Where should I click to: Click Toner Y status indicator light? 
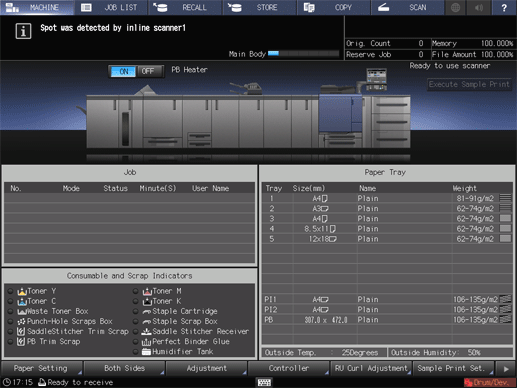click(x=10, y=291)
